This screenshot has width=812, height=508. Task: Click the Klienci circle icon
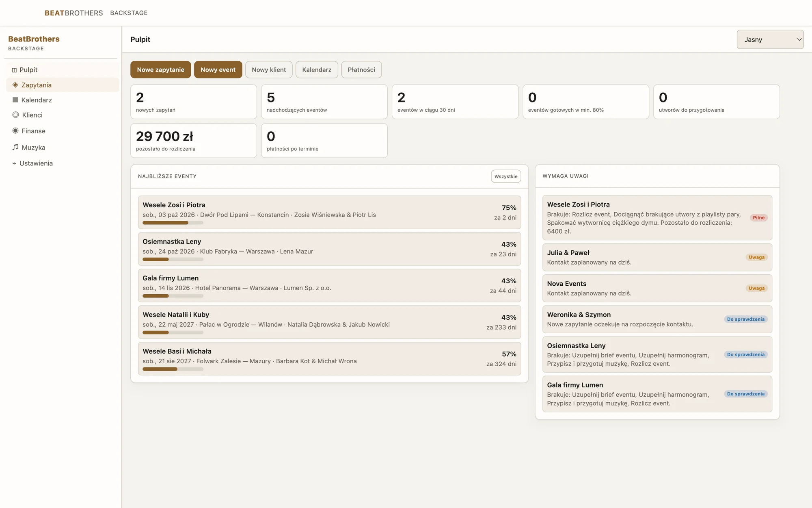[15, 115]
